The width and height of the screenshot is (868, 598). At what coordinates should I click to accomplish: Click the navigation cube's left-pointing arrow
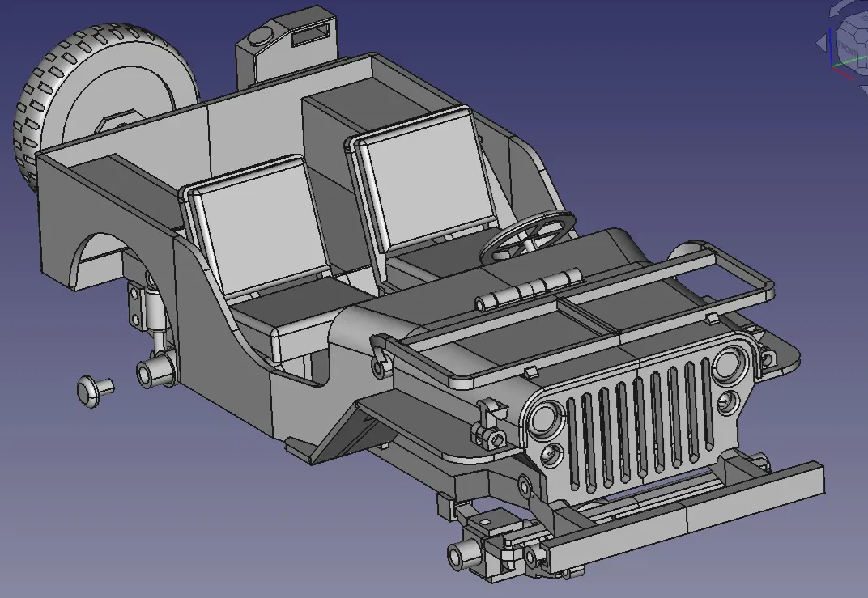tap(821, 43)
